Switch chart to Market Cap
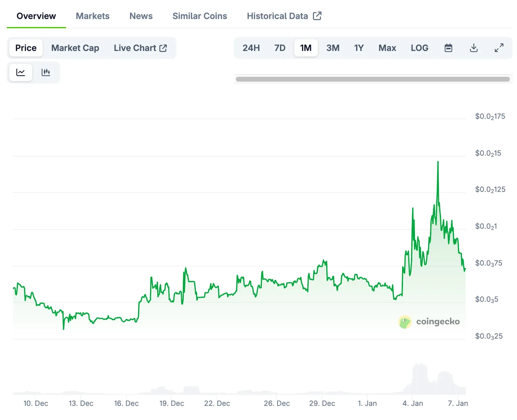Image resolution: width=517 pixels, height=420 pixels. tap(75, 48)
